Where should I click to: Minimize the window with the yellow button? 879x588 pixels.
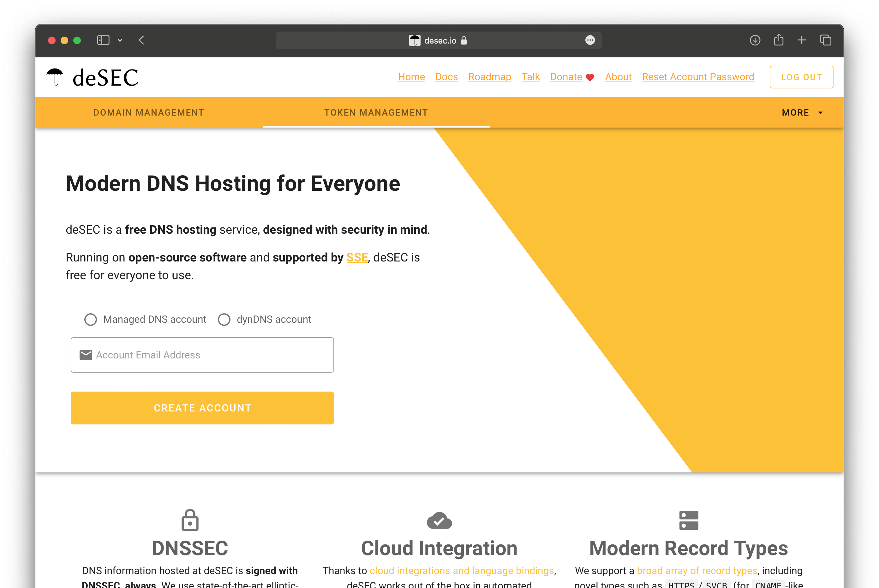click(64, 40)
